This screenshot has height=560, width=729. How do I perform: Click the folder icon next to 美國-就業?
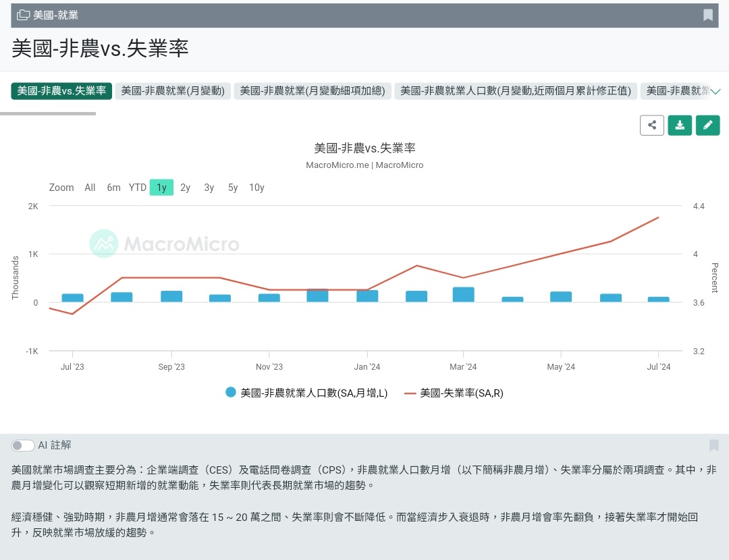(23, 15)
